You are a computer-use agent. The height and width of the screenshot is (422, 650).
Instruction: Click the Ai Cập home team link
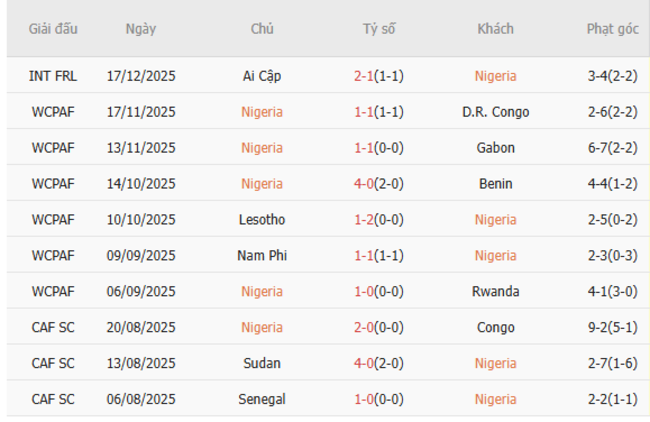(262, 76)
